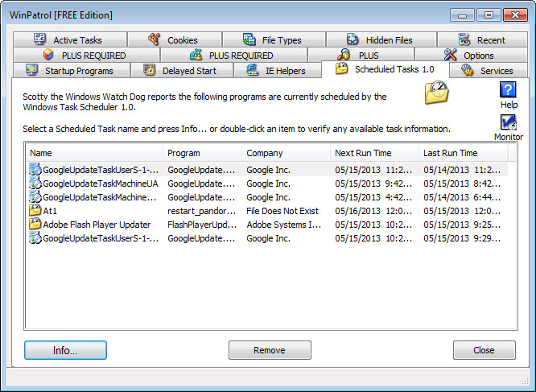Click last run time 05/15/2013 8:42…

(x=462, y=184)
